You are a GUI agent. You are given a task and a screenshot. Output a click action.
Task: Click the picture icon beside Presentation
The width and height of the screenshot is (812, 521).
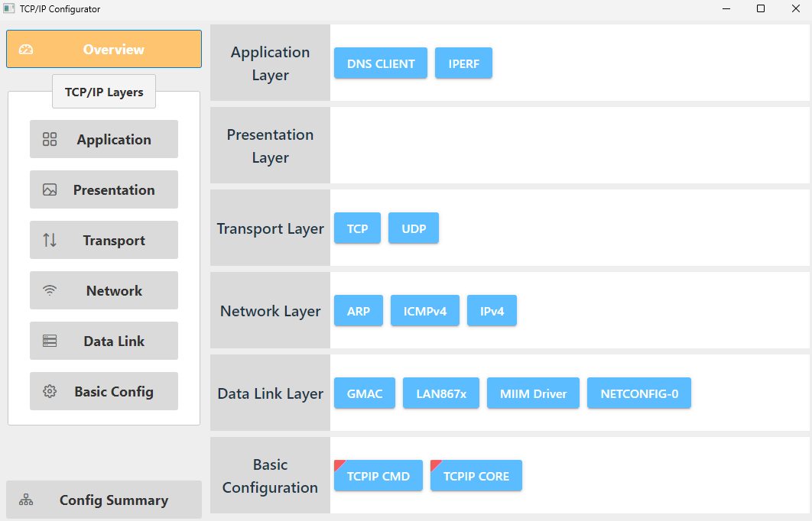point(50,189)
